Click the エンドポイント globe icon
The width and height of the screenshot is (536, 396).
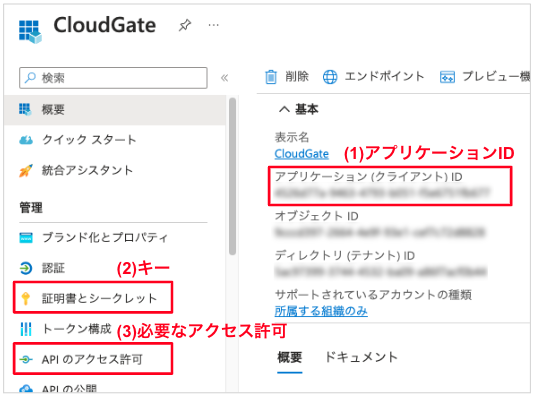coord(330,77)
